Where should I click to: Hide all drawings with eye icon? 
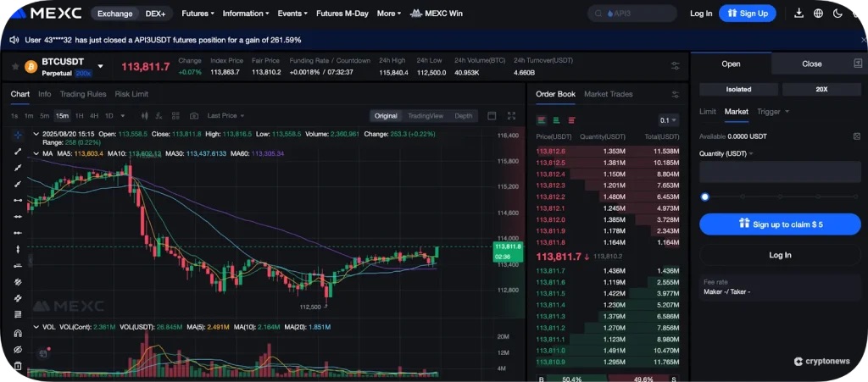tap(18, 350)
